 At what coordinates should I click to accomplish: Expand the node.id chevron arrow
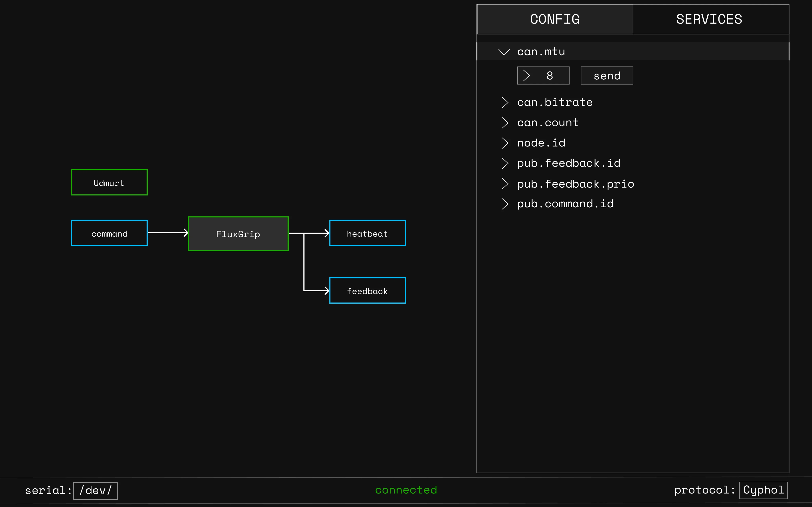click(x=505, y=143)
